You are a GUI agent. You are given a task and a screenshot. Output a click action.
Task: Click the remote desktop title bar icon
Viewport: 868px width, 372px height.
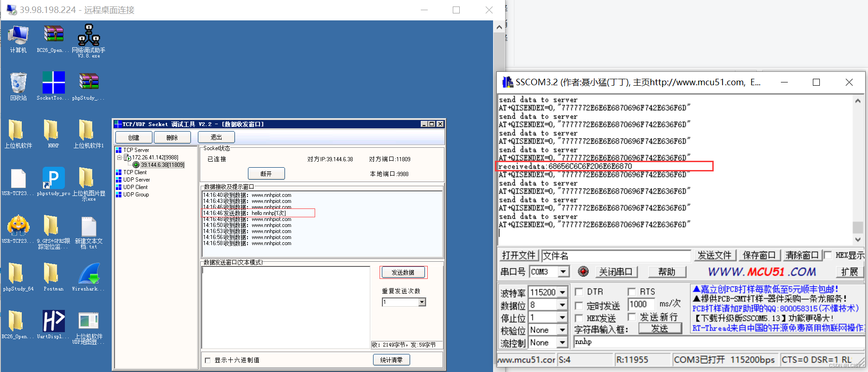click(11, 10)
